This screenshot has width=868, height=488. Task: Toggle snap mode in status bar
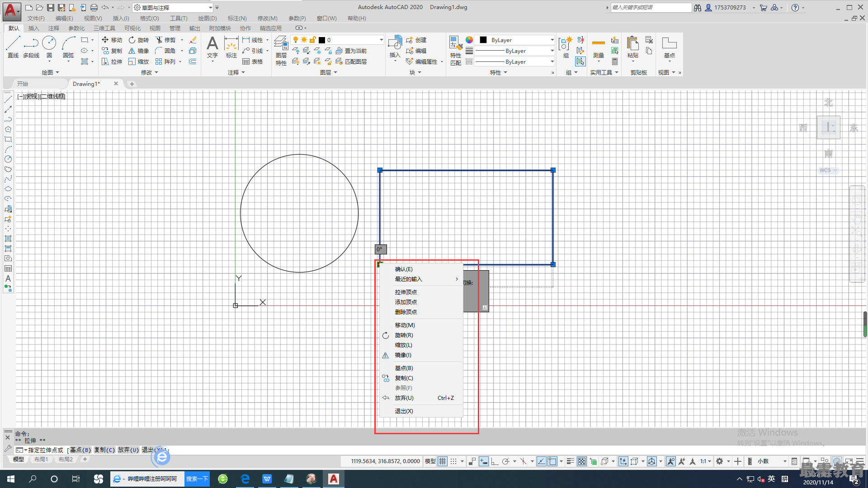pos(453,461)
